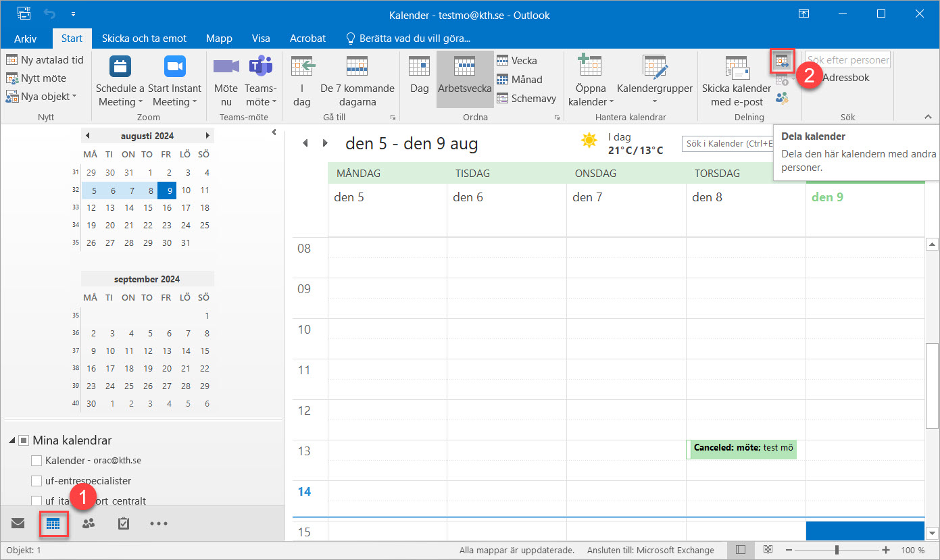Switch to normal view in status bar
Image resolution: width=940 pixels, height=560 pixels.
(x=741, y=550)
